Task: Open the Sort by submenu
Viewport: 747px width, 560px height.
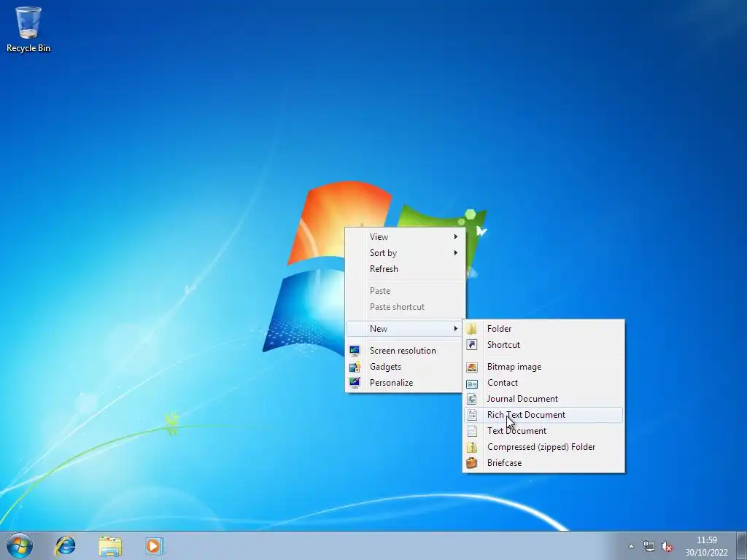Action: 404,253
